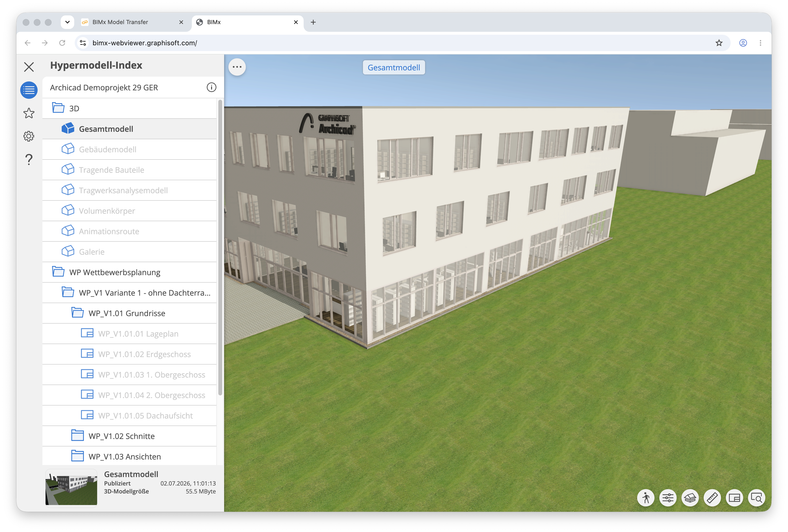Image resolution: width=788 pixels, height=532 pixels.
Task: Close the BIMx Model Transfer tab
Action: (x=181, y=22)
